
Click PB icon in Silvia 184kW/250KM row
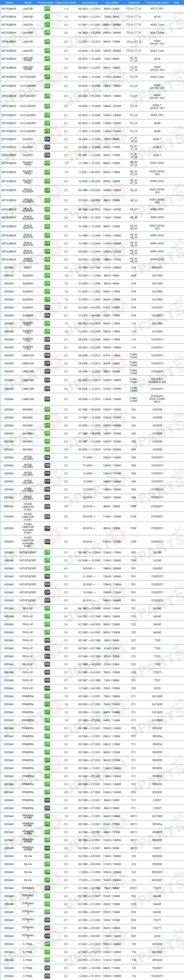(x=47, y=880)
